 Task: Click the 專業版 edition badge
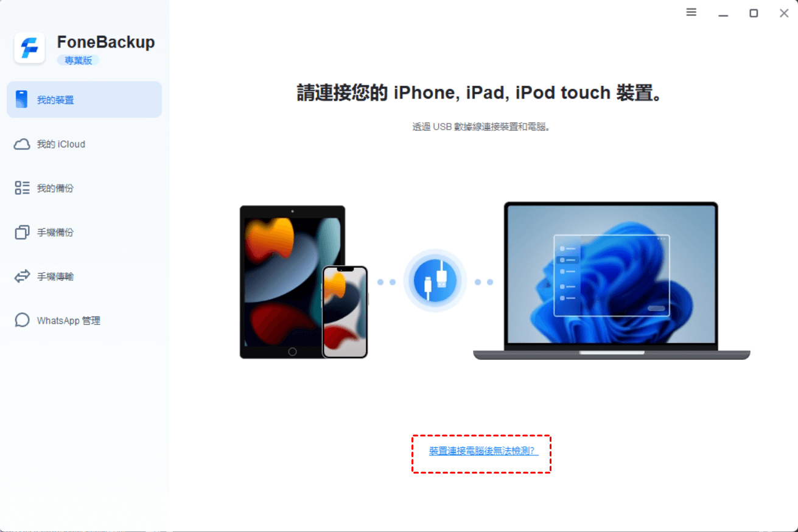[78, 60]
